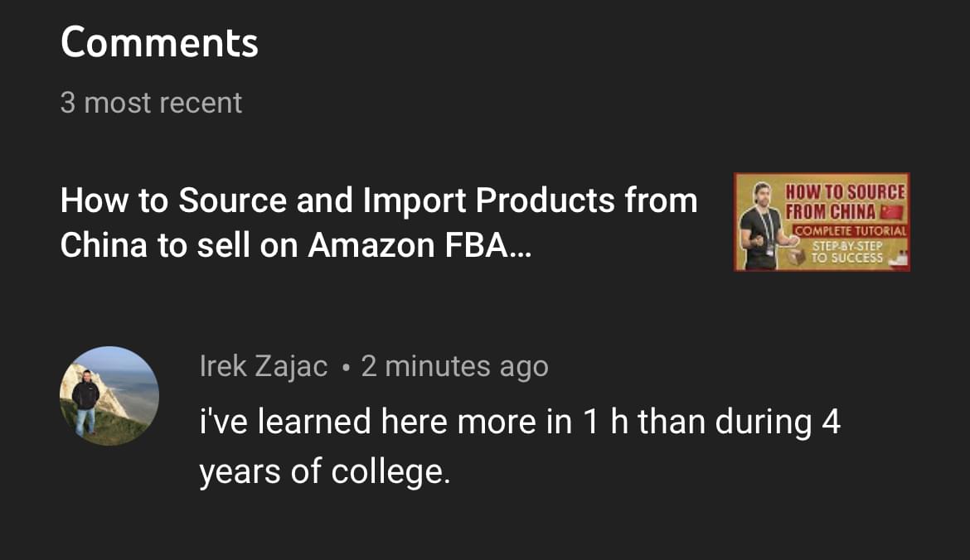Click "STEP-BY-STEP TO SUCCESS" text on the thumbnail
970x560 pixels.
[x=847, y=253]
